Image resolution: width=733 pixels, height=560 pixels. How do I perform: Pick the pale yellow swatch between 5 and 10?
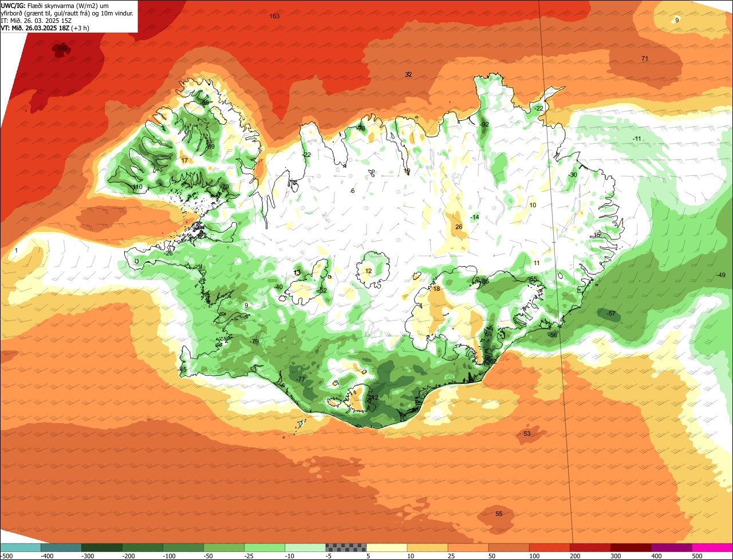coord(387,547)
